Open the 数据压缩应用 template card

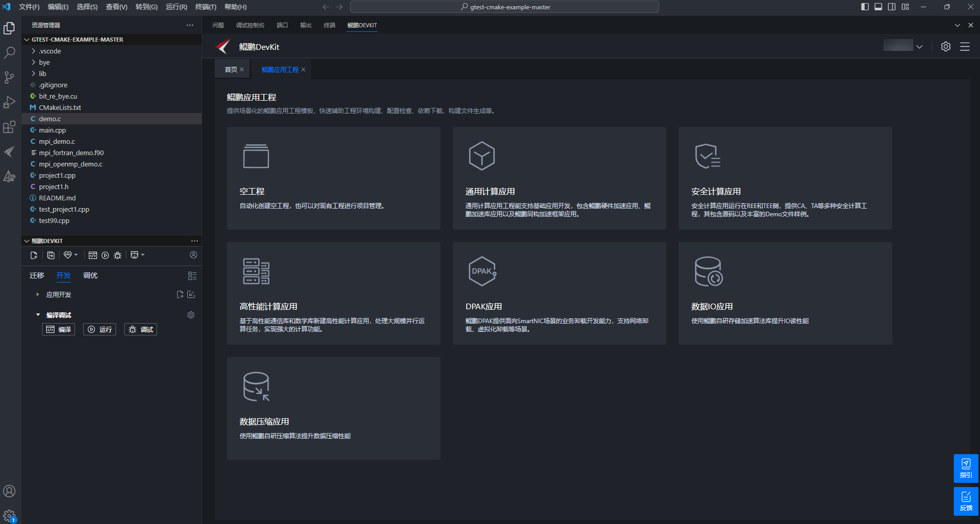(334, 408)
